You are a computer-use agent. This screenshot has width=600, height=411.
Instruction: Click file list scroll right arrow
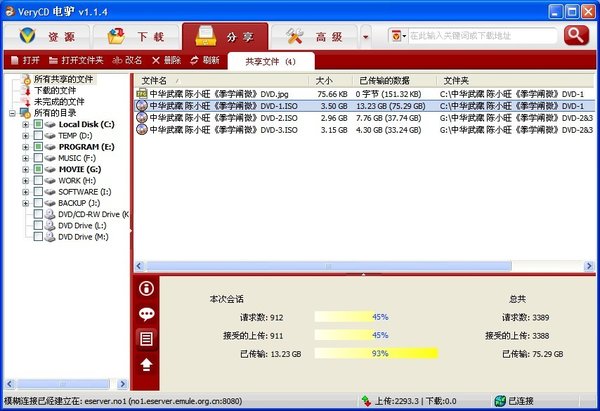[589, 266]
